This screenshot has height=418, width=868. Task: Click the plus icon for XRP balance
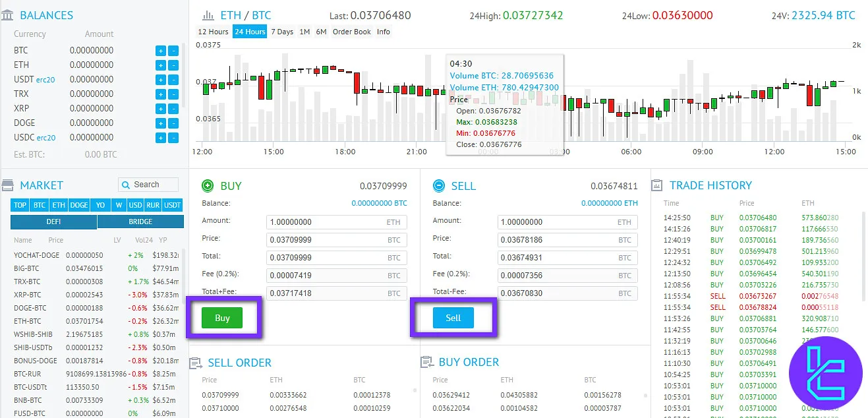161,109
